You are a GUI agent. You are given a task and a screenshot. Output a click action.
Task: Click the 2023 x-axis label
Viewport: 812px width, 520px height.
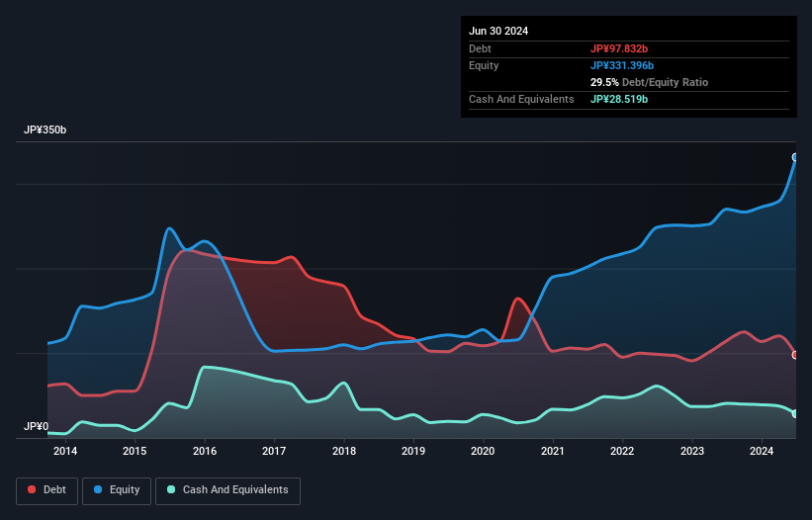[x=692, y=451]
